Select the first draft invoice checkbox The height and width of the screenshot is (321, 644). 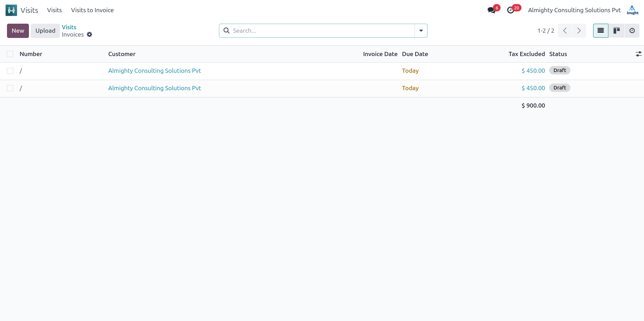point(10,71)
